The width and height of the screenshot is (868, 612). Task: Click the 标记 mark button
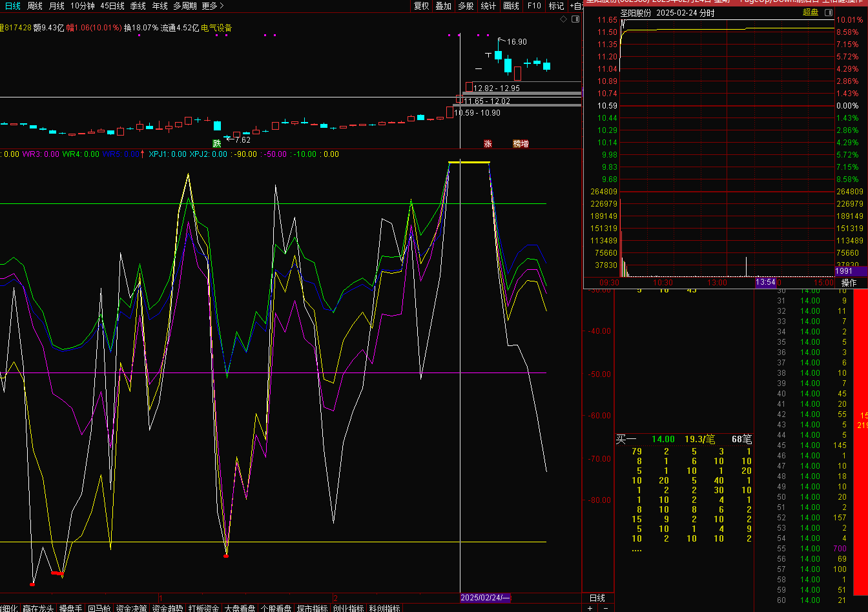556,6
